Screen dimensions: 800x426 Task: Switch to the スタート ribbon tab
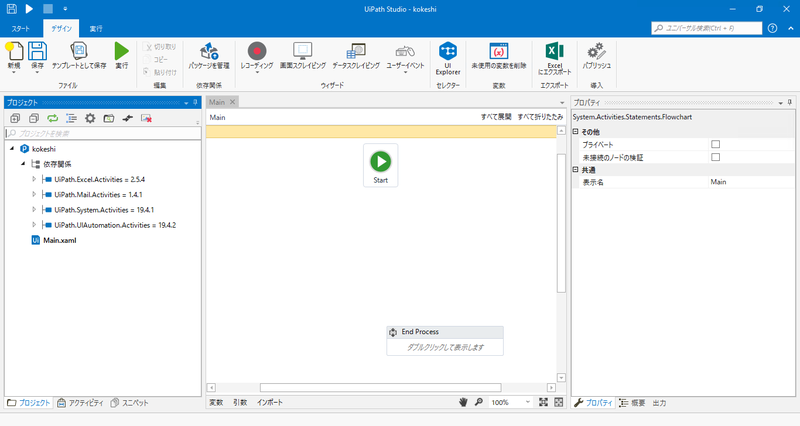coord(20,29)
